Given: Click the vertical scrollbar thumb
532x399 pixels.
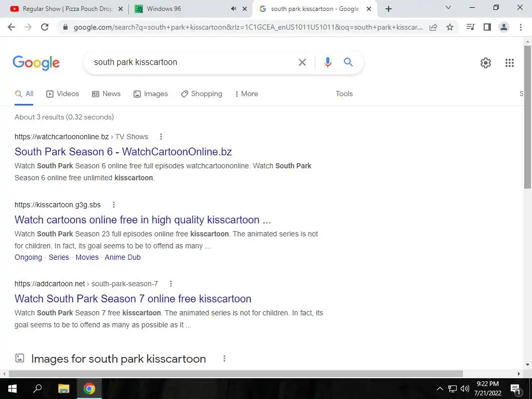Looking at the screenshot, I should 527,117.
